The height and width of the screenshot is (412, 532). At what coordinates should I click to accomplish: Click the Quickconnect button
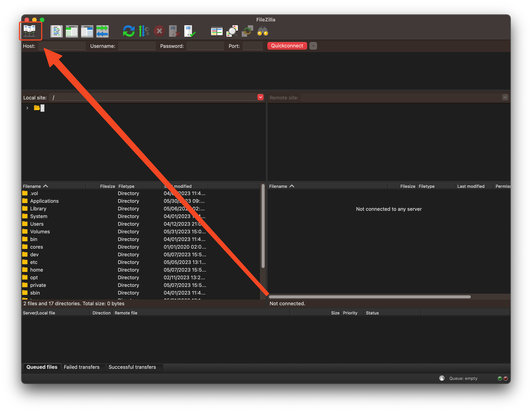[287, 46]
